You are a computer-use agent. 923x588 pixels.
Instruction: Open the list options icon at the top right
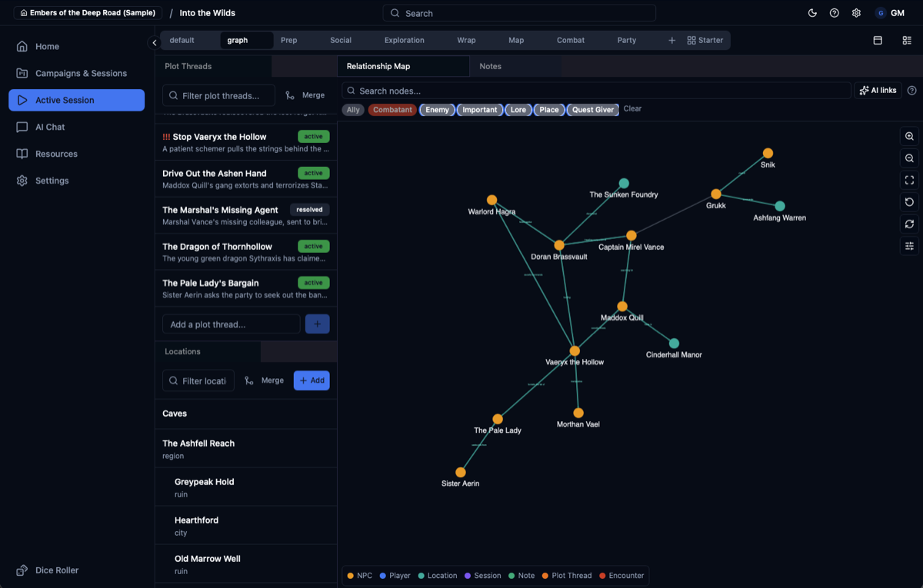(x=907, y=40)
